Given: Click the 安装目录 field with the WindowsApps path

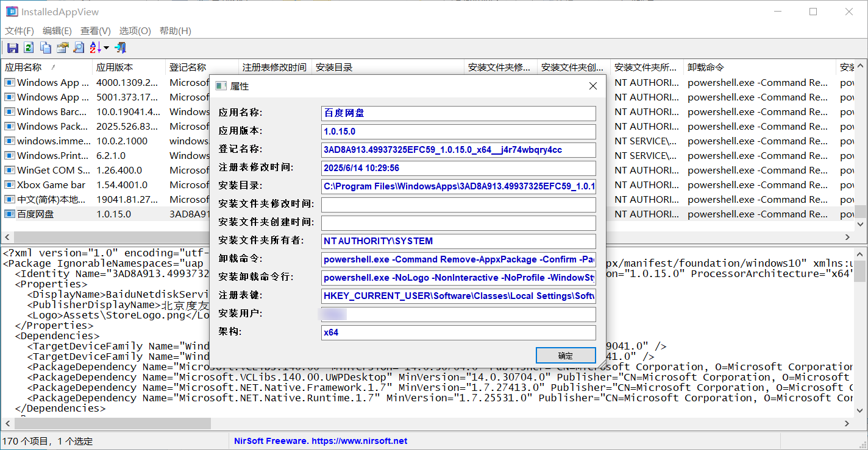Looking at the screenshot, I should 458,186.
